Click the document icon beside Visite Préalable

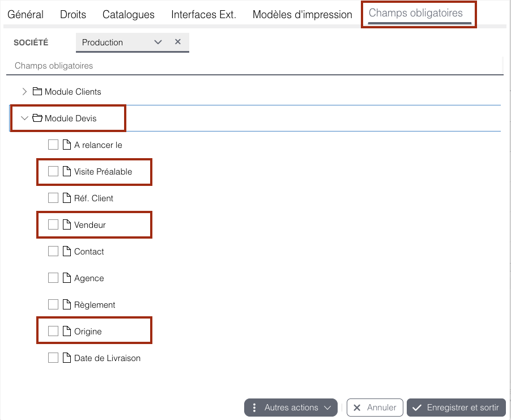coord(67,172)
